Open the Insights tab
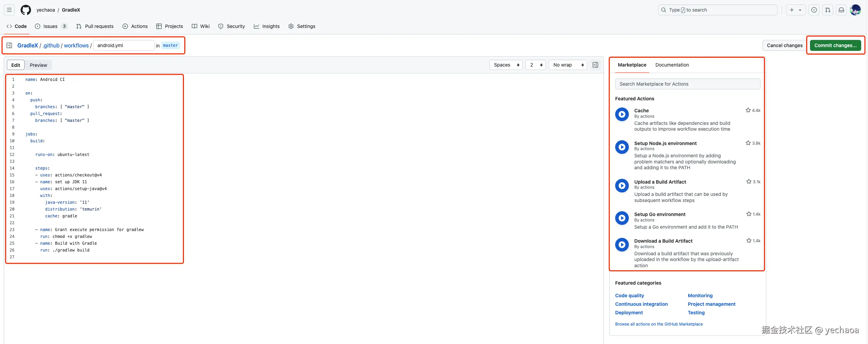 coord(267,26)
